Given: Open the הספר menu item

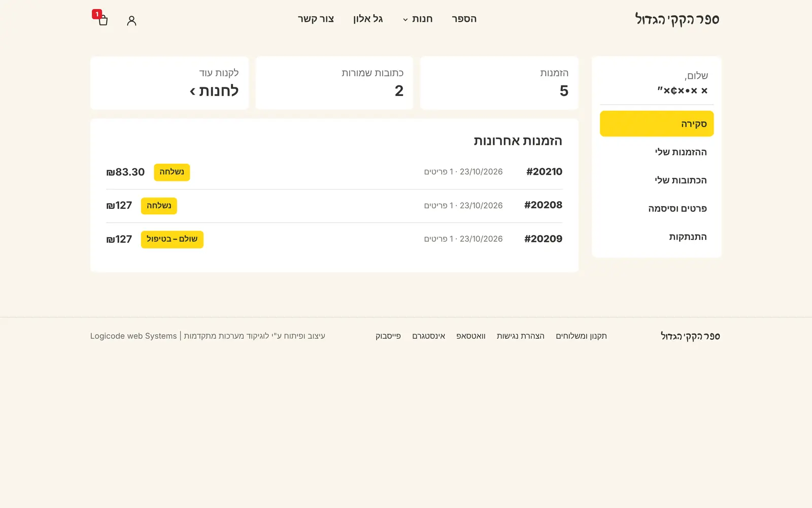Looking at the screenshot, I should pyautogui.click(x=464, y=19).
